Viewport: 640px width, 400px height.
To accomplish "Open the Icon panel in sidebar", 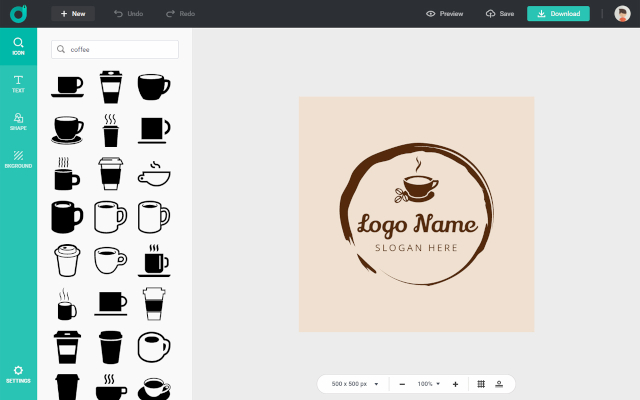I will [18, 47].
